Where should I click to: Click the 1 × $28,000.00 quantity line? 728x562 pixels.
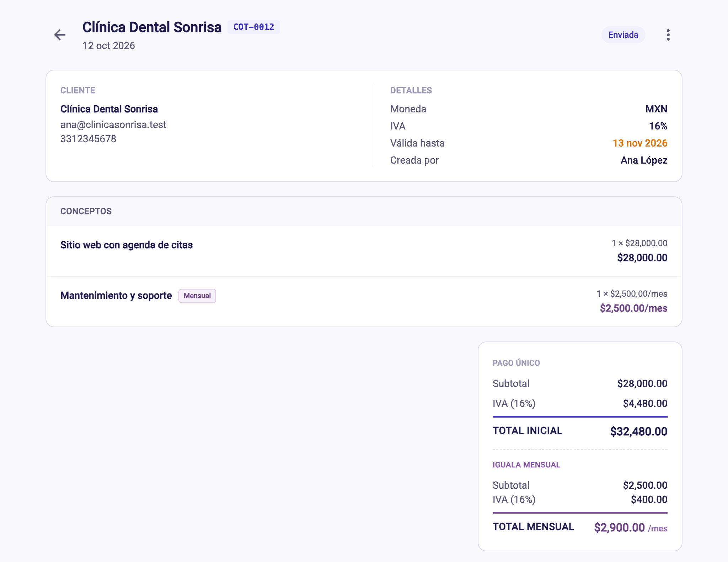[x=639, y=243]
